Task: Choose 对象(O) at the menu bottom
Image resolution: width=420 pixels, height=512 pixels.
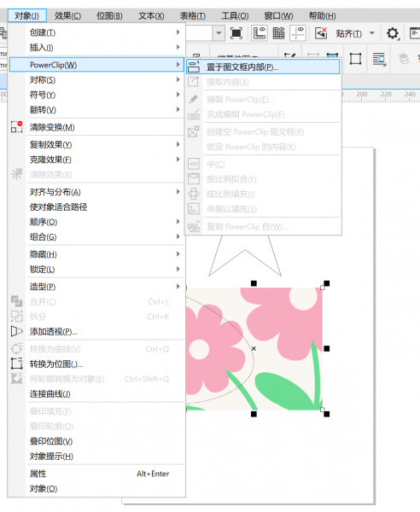Action: 97,488
